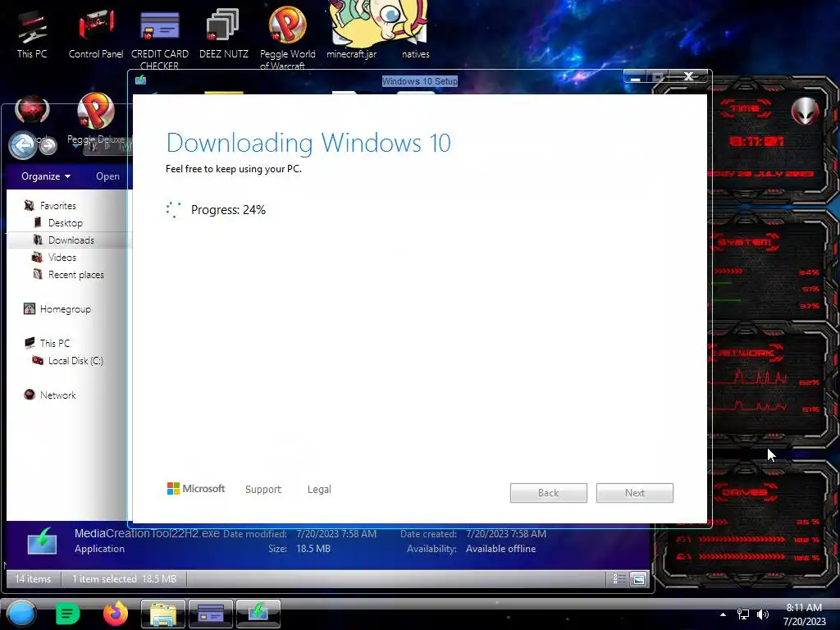Show hidden tray icons arrow
Image resolution: width=840 pixels, height=630 pixels.
coord(723,614)
